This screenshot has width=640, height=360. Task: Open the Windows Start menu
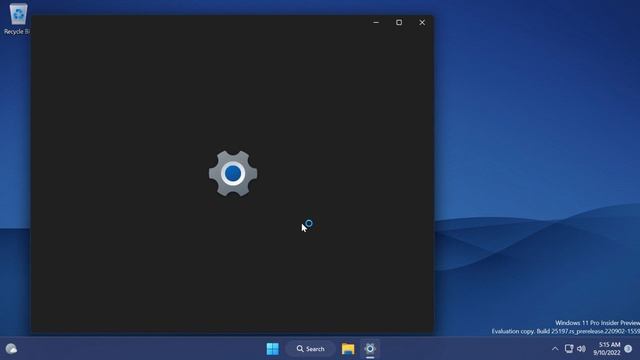[272, 349]
